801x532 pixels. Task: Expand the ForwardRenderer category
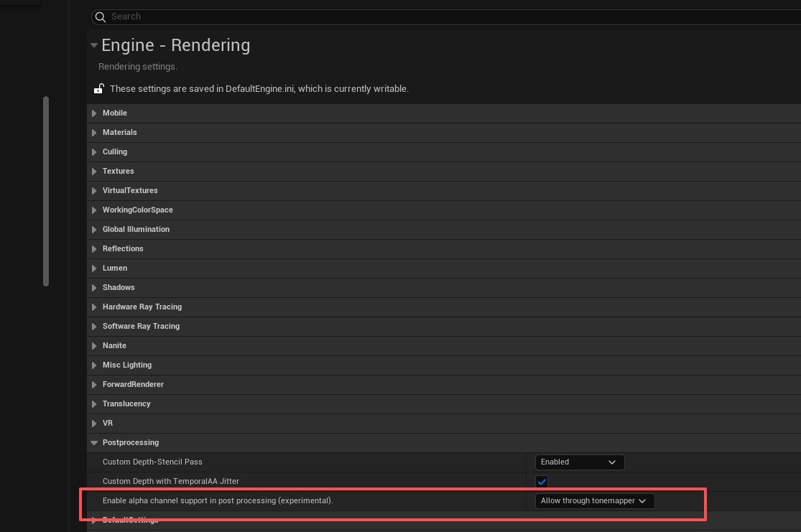tap(94, 385)
